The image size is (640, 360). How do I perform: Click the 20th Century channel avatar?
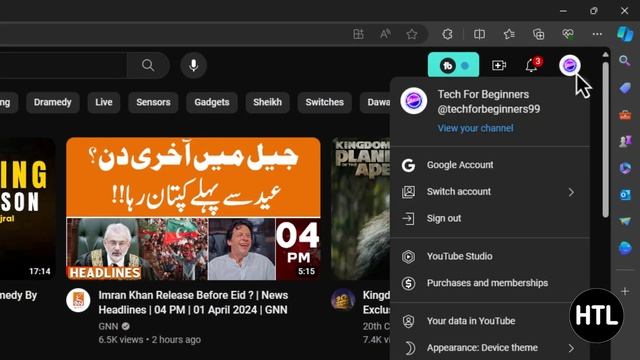[343, 300]
